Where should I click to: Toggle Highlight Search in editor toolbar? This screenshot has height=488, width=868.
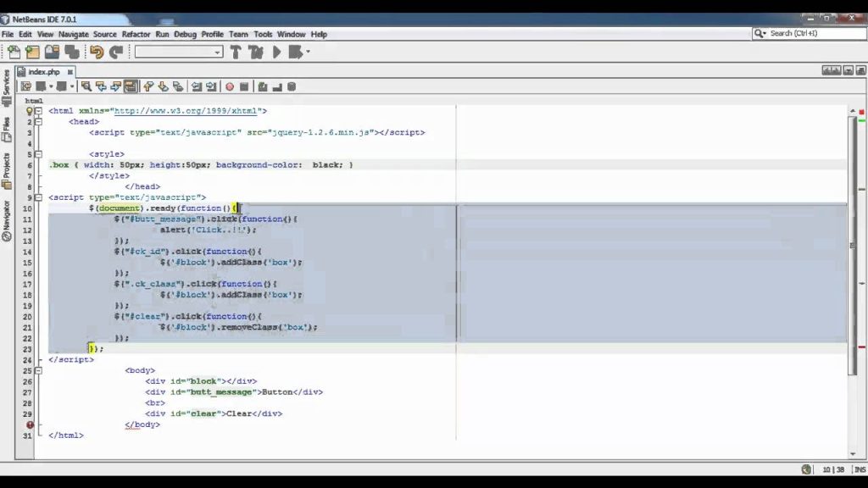click(130, 86)
